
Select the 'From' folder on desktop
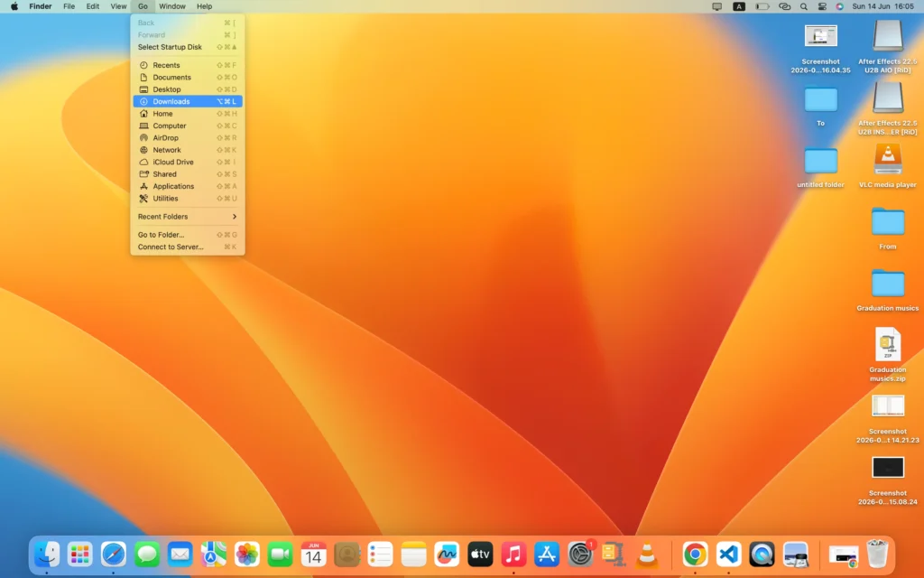[888, 222]
